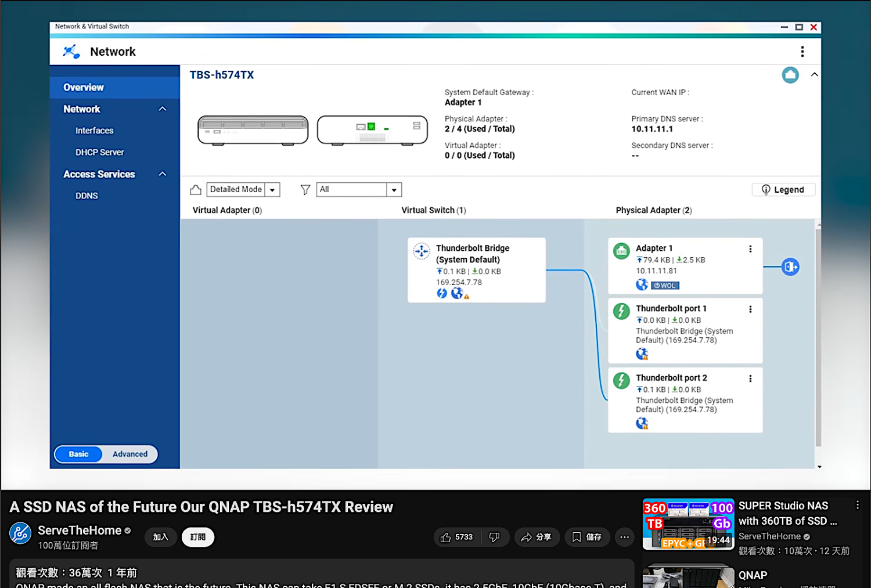Click the cloud icon beside TBS-h574TX
The image size is (871, 588).
click(x=790, y=75)
